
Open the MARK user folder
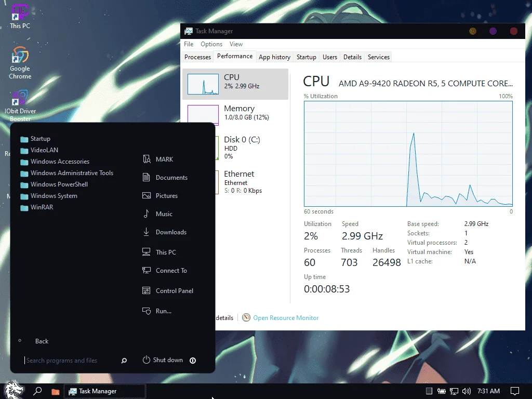pos(158,159)
